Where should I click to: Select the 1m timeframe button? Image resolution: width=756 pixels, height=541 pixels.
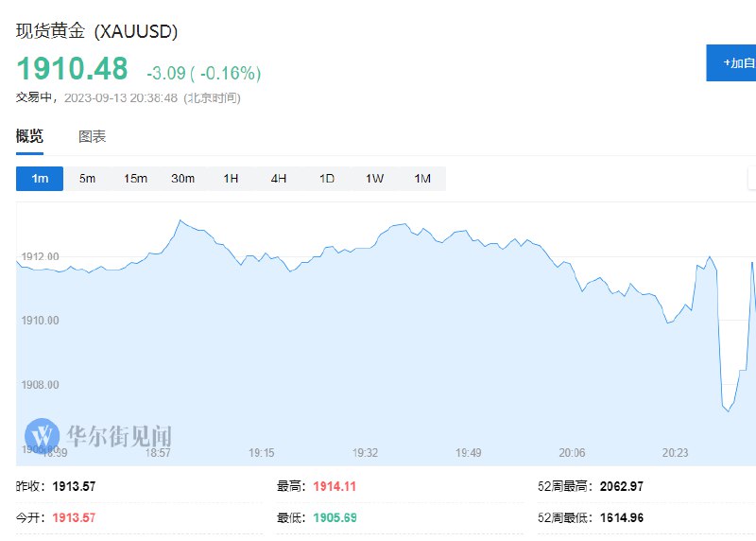pyautogui.click(x=40, y=179)
